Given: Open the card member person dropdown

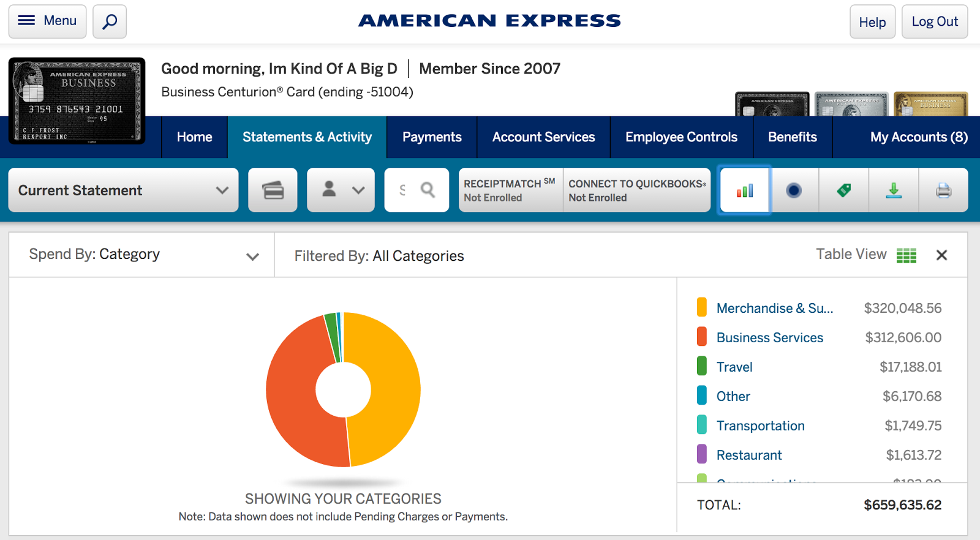Looking at the screenshot, I should coord(341,190).
